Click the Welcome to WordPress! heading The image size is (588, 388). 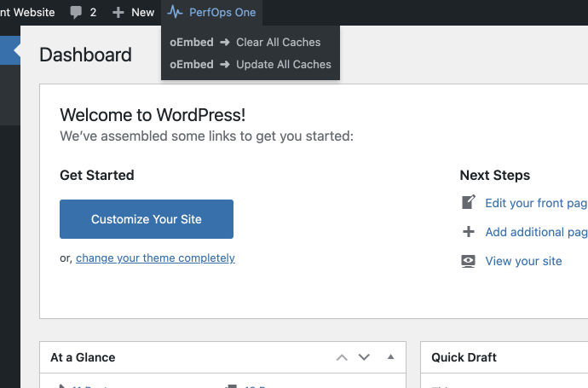153,115
